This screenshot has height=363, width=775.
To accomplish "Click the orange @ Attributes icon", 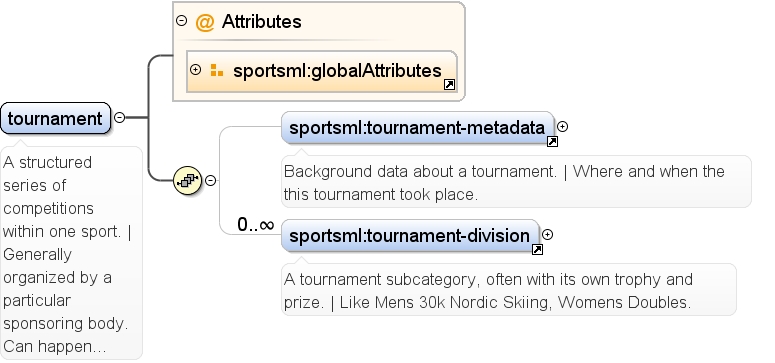I will [205, 22].
